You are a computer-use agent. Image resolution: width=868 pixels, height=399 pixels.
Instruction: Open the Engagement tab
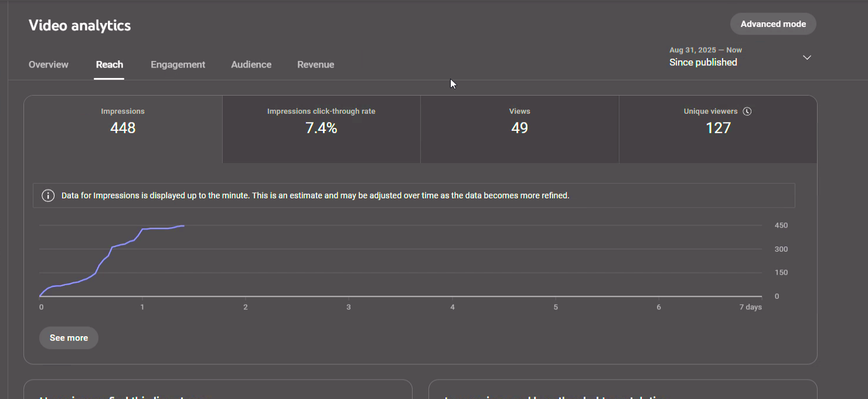(x=178, y=65)
